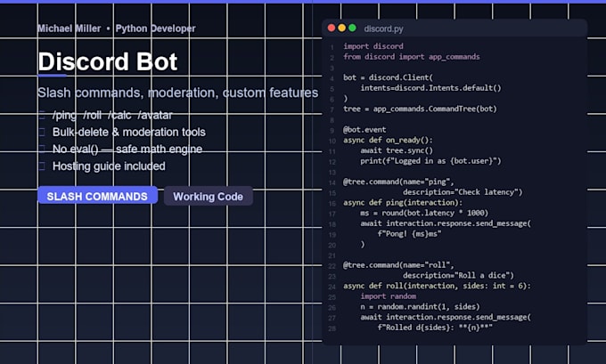
Task: Click the @tree.command(name="ping", line
Action: tap(398, 182)
